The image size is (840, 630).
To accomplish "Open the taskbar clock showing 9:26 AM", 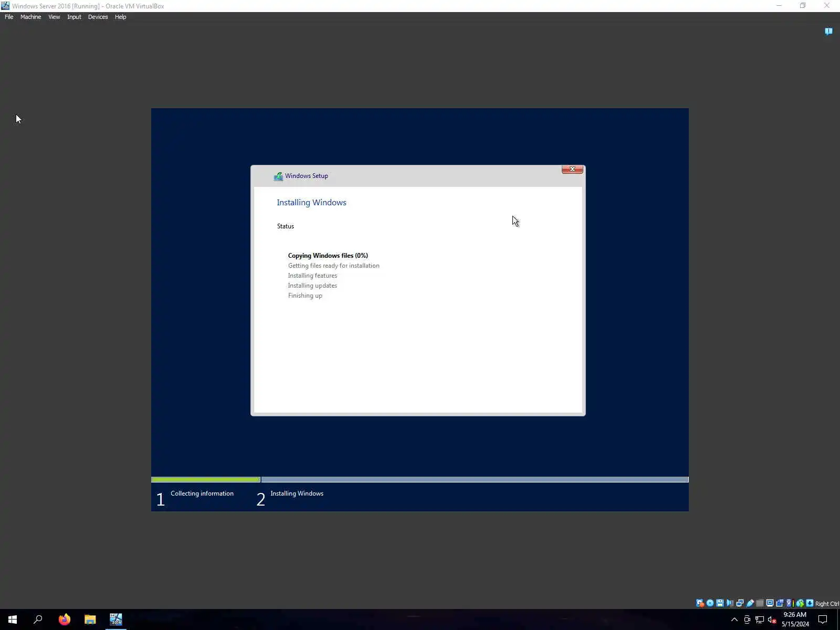I will (x=795, y=619).
